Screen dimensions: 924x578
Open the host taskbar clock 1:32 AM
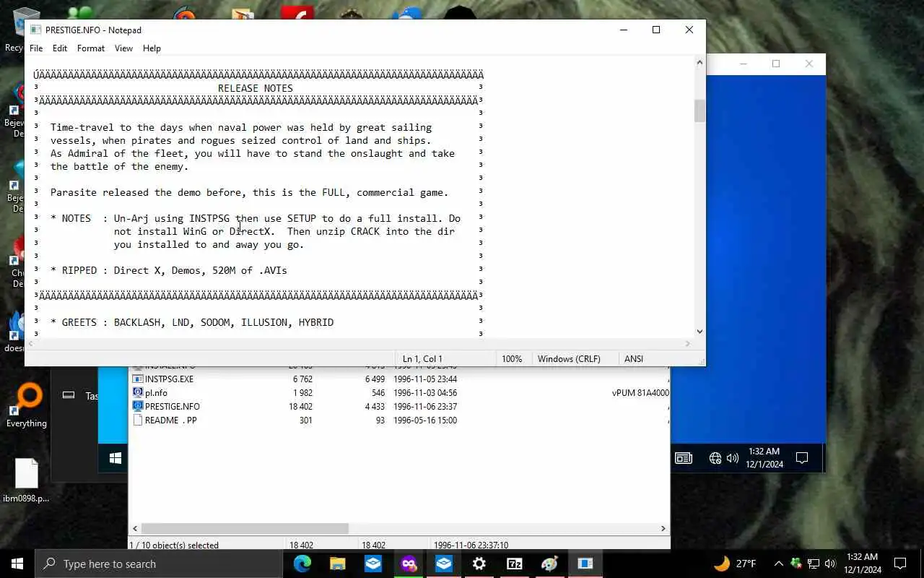click(x=862, y=564)
